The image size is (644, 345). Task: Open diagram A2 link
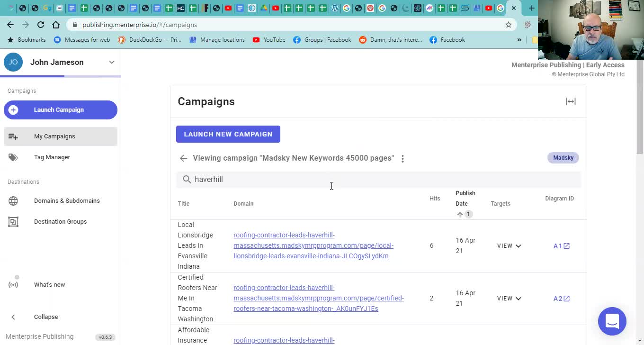tap(562, 299)
